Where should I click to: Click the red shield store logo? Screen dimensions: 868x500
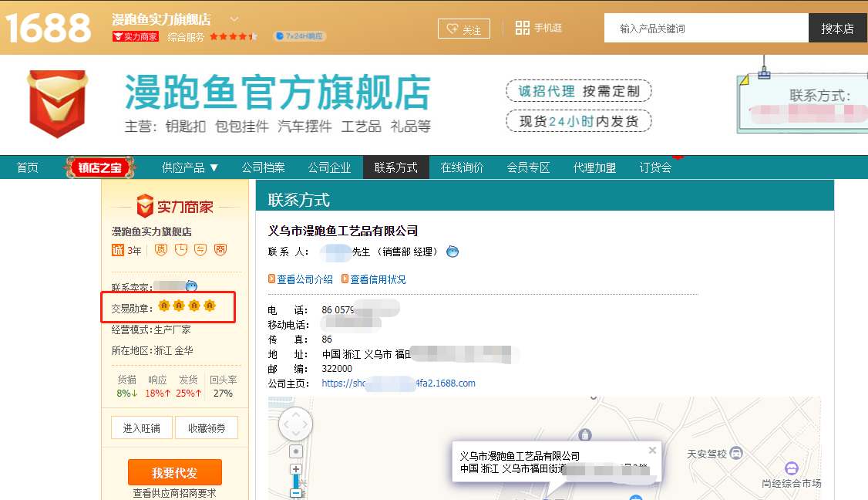pos(58,103)
